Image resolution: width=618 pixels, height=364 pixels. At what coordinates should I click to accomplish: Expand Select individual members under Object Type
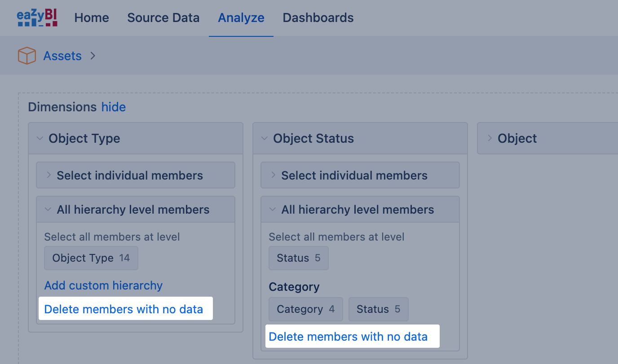pyautogui.click(x=130, y=175)
